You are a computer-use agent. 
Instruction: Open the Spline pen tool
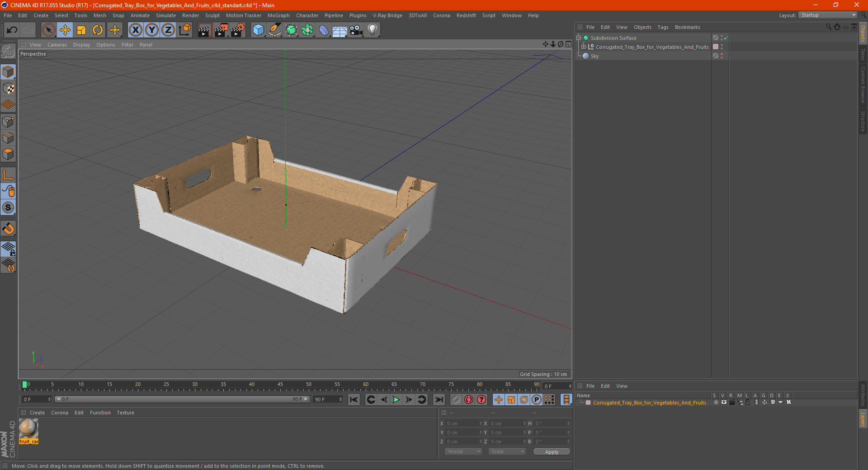pos(274,30)
